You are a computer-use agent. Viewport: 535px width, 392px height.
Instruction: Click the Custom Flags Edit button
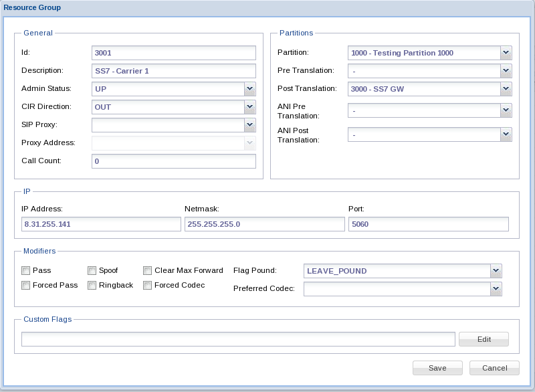tap(484, 339)
